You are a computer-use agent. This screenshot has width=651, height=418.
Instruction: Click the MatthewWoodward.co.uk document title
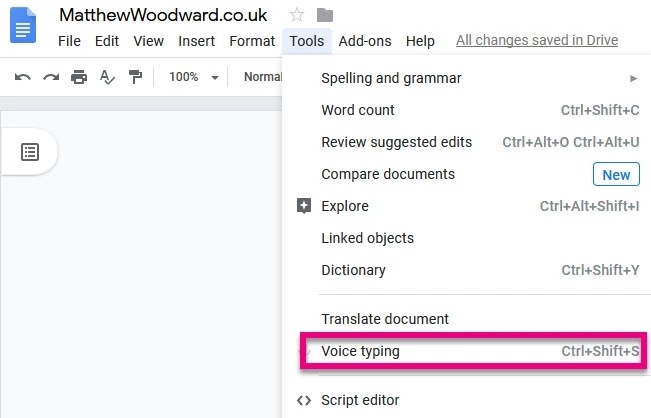click(163, 15)
